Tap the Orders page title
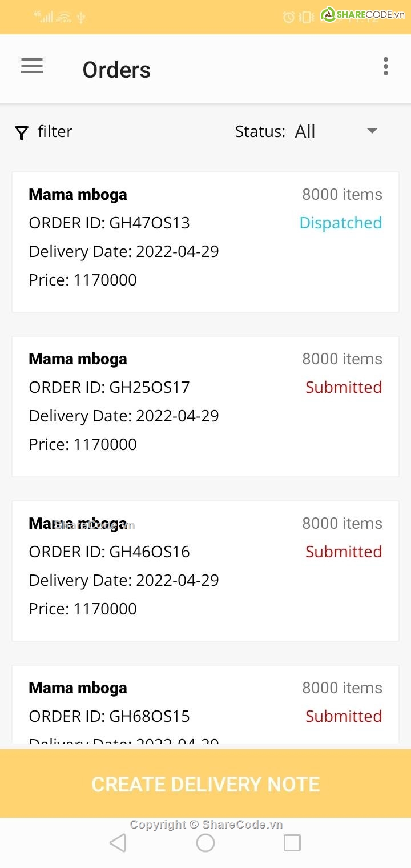411x868 pixels. pos(116,70)
